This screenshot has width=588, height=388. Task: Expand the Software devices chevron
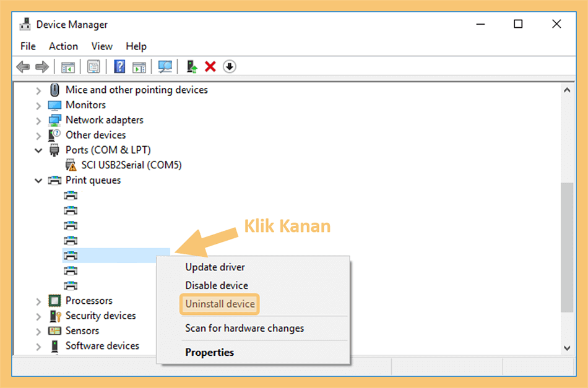coord(38,347)
